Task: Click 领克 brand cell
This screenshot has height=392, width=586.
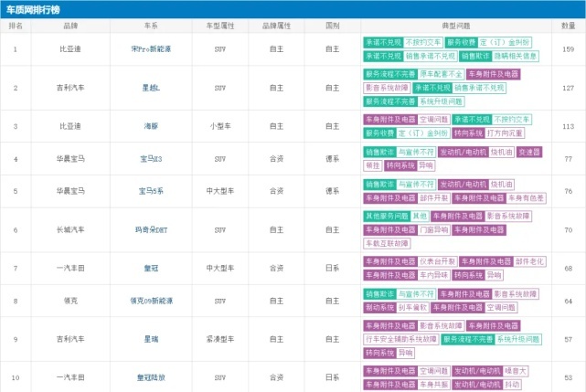Action: click(70, 301)
